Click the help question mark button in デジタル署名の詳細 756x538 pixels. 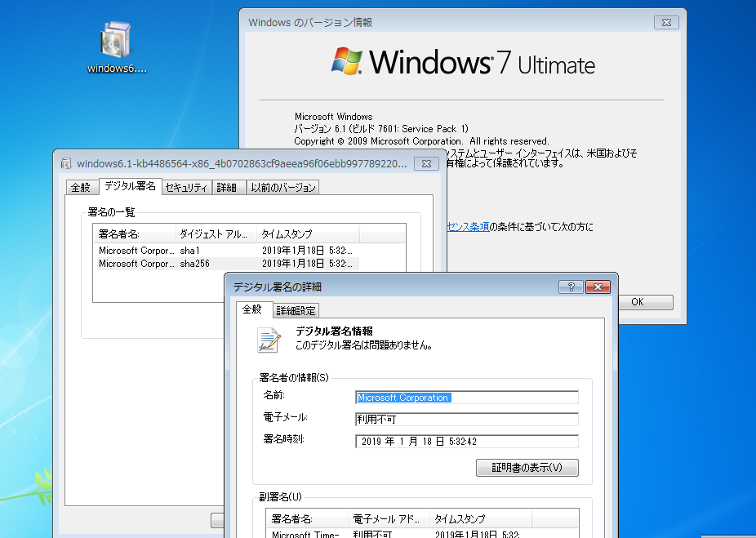570,287
